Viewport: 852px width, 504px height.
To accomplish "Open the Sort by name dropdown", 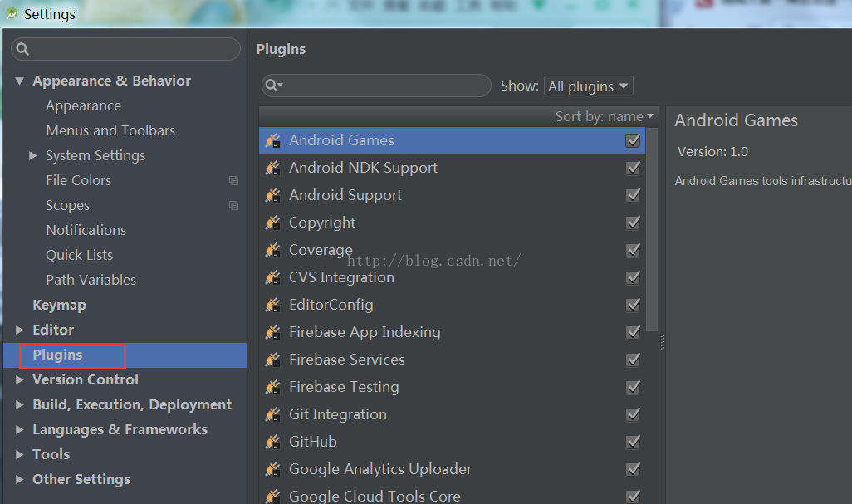I will [605, 116].
